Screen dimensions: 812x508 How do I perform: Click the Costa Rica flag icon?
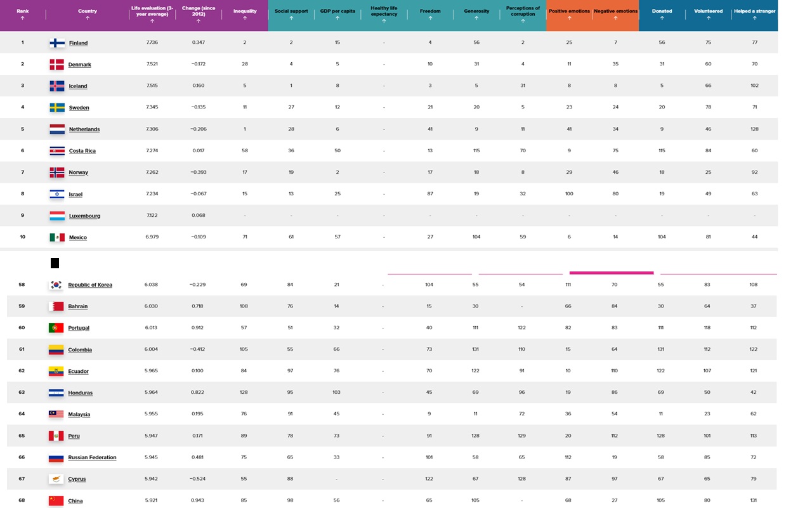[x=57, y=151]
